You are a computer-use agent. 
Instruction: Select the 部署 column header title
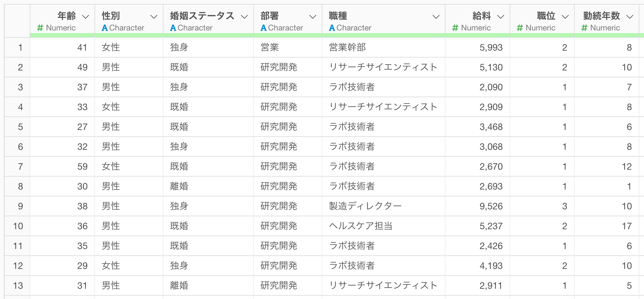pyautogui.click(x=269, y=16)
